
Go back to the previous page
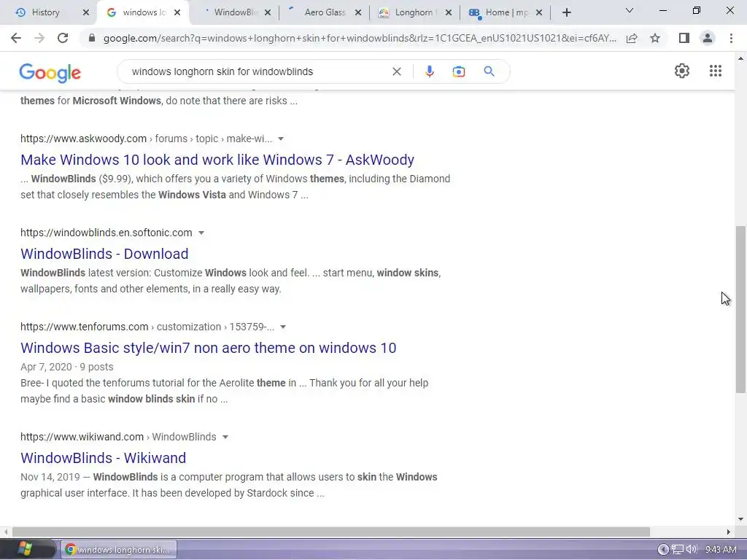16,38
